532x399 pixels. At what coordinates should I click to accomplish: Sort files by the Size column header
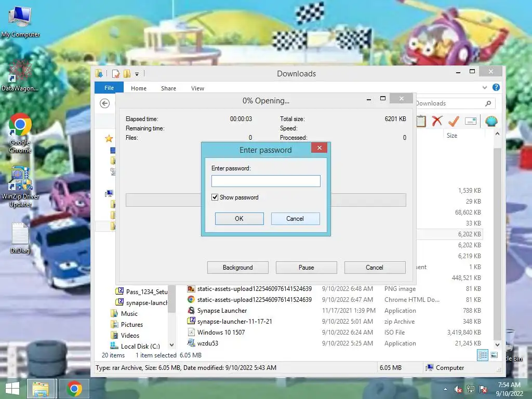[x=451, y=136]
